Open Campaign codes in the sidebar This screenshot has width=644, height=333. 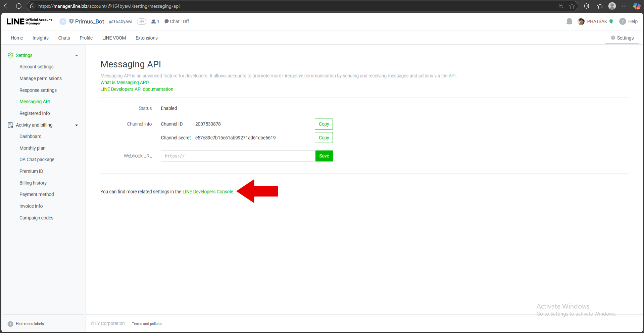point(36,218)
